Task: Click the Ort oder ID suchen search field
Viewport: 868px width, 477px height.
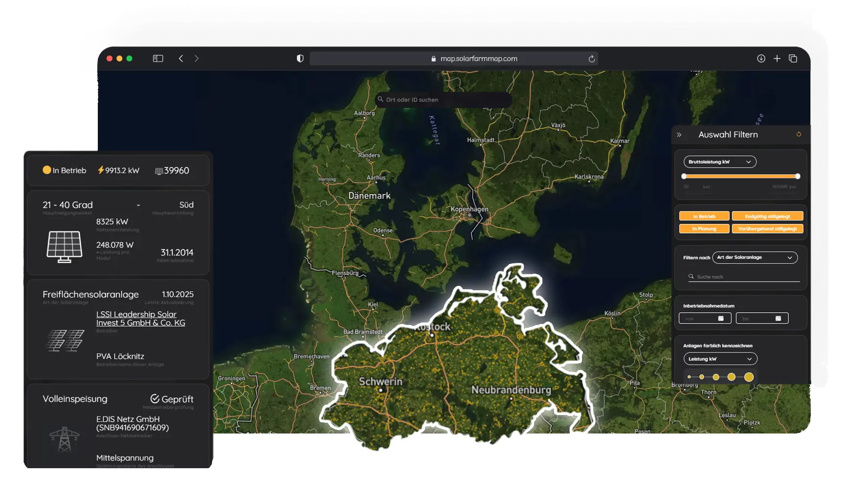Action: click(x=443, y=100)
